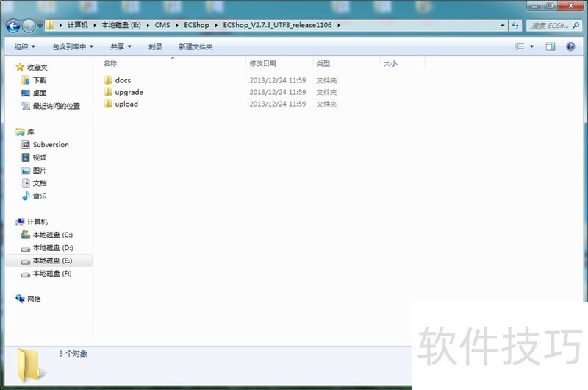The width and height of the screenshot is (588, 390).
Task: Toggle the preview pane icon
Action: (551, 46)
